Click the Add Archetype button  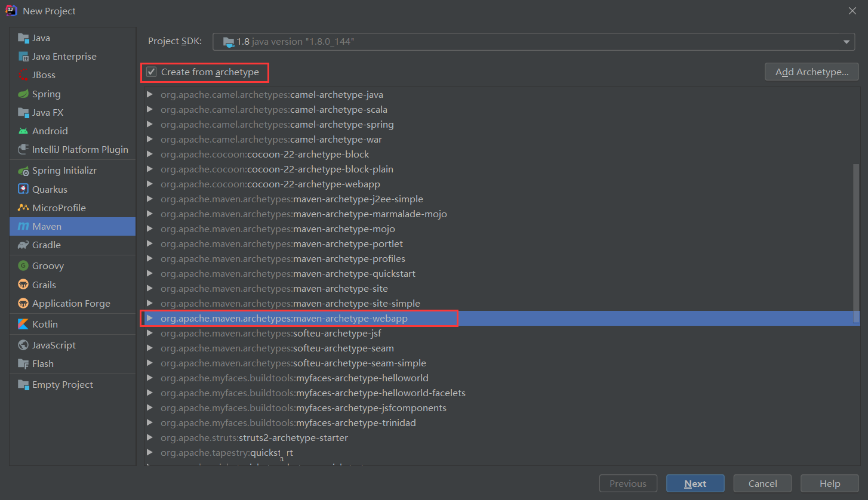(812, 72)
